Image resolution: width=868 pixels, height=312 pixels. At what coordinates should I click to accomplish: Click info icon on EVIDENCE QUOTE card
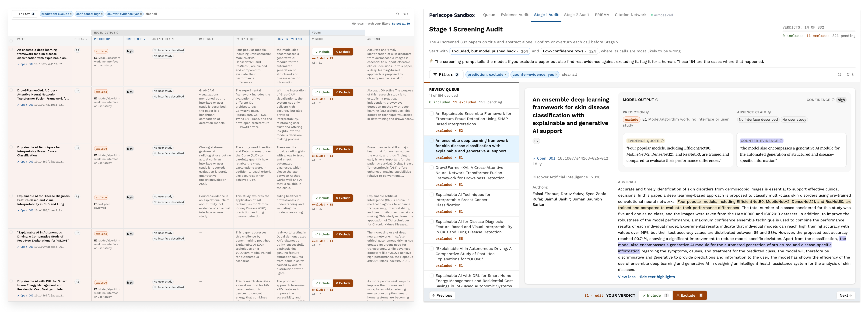click(x=662, y=141)
